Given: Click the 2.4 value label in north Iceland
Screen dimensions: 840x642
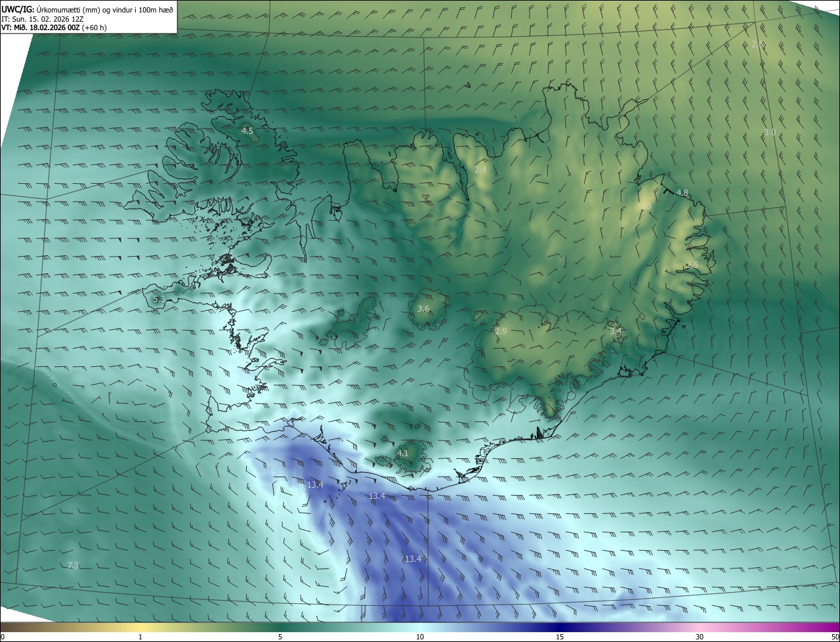Looking at the screenshot, I should coord(480,169).
